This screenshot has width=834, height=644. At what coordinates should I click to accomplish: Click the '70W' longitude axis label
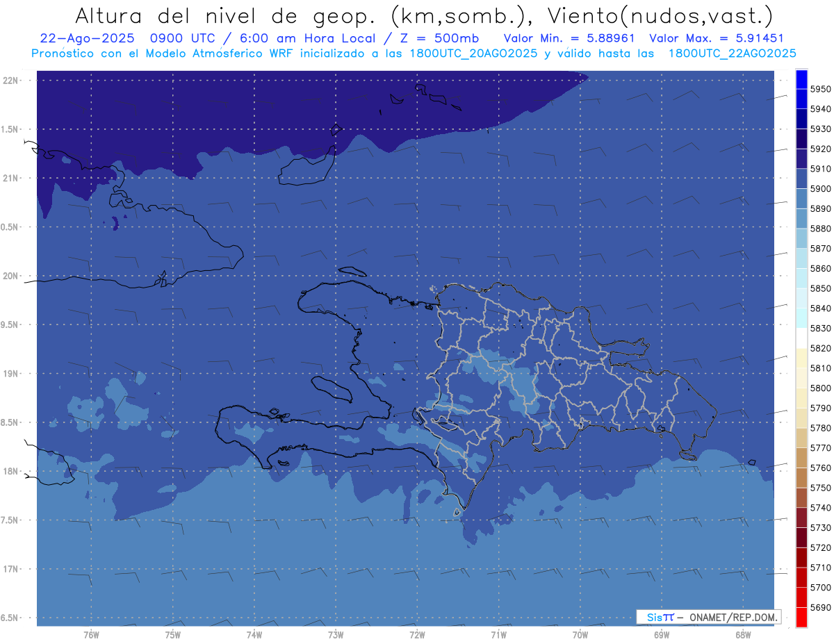580,634
